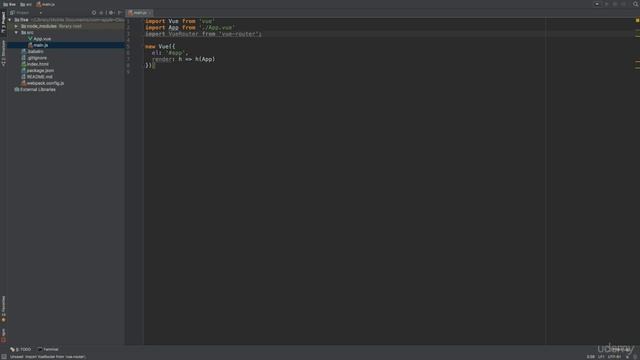
Task: Click the render: h => h(App) line
Action: [183, 59]
